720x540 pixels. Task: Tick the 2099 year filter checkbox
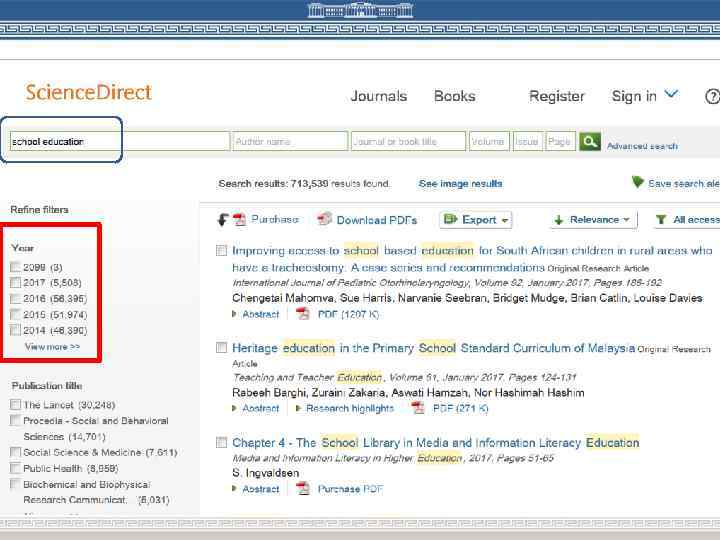(x=16, y=267)
